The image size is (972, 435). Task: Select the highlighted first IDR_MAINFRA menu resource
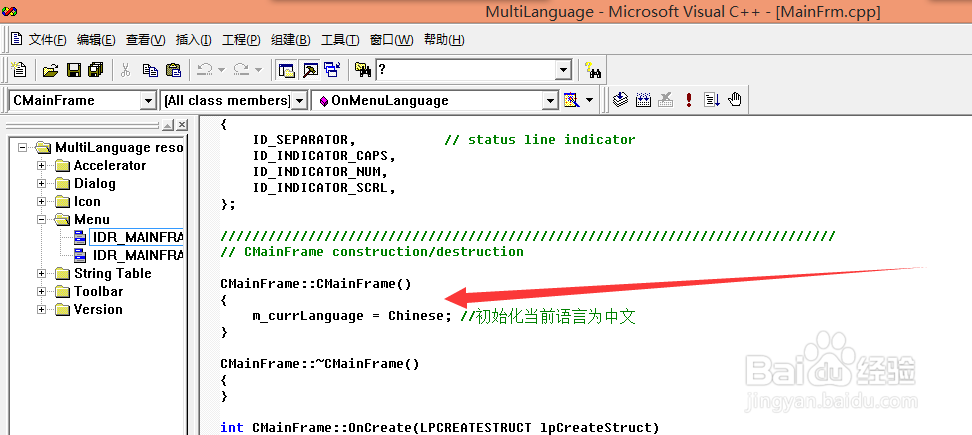point(137,237)
